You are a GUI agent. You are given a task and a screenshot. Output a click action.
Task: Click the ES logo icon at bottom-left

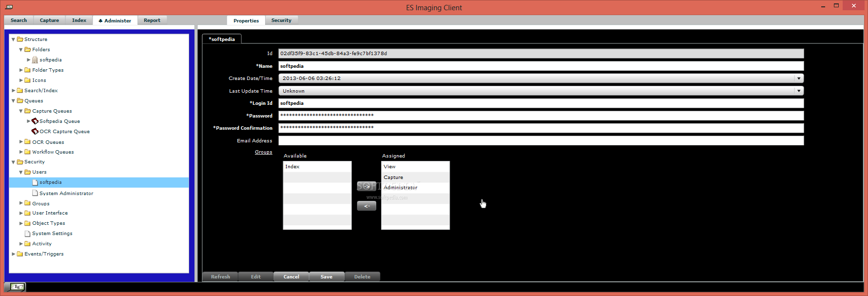coord(18,287)
